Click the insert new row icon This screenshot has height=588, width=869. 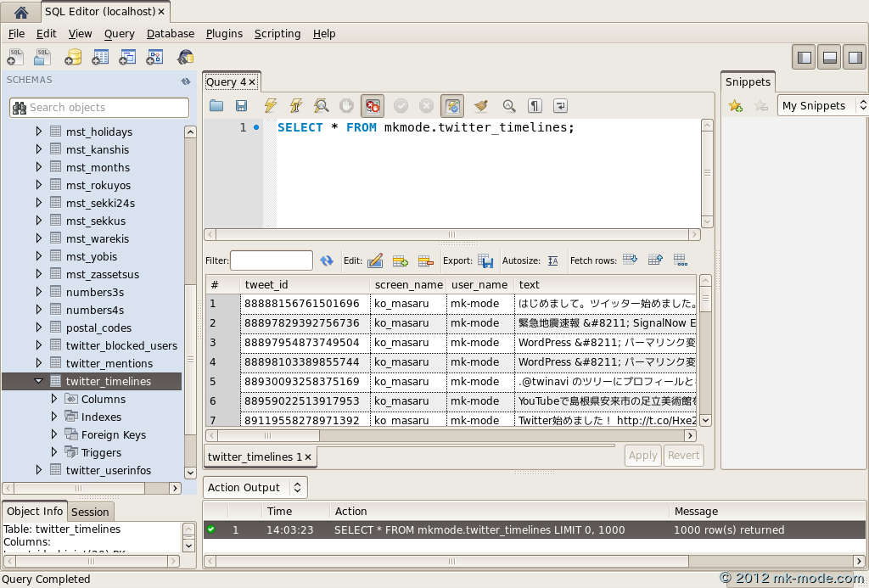pyautogui.click(x=401, y=260)
